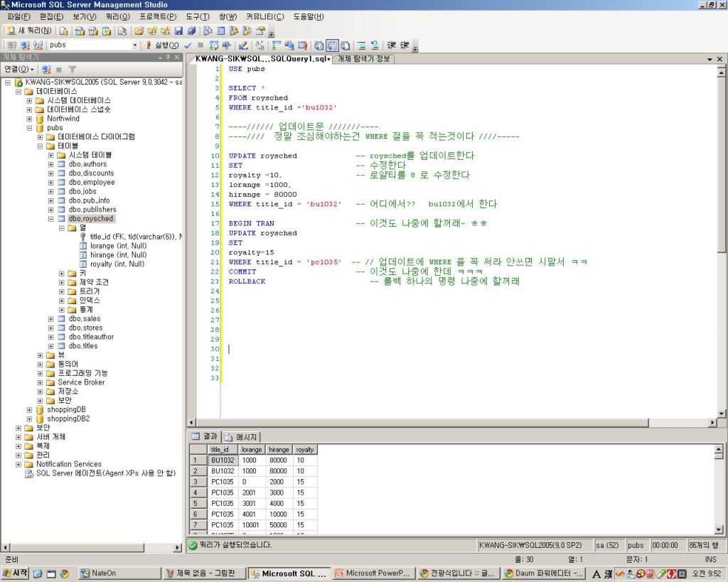Collapse the dbo.roysched table node

[50, 219]
